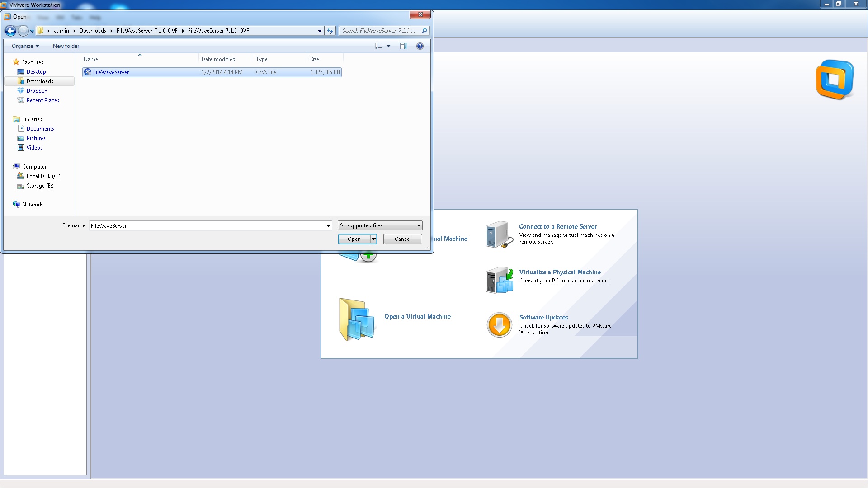
Task: Click 'Open a Virtual Machine' link
Action: point(417,316)
